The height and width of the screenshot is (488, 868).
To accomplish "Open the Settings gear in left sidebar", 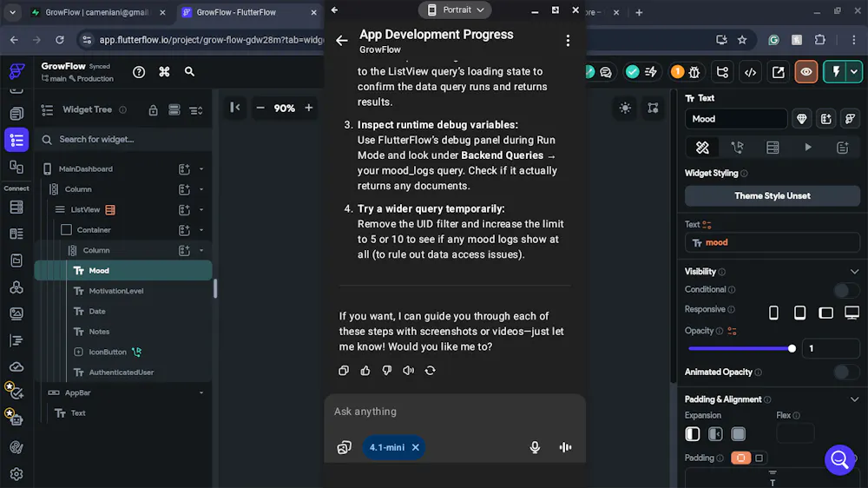I will 16,474.
